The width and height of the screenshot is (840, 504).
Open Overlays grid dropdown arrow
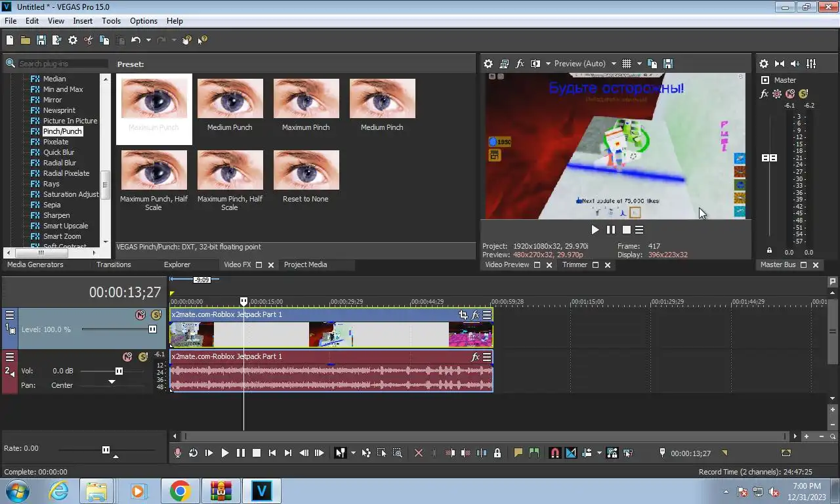639,64
